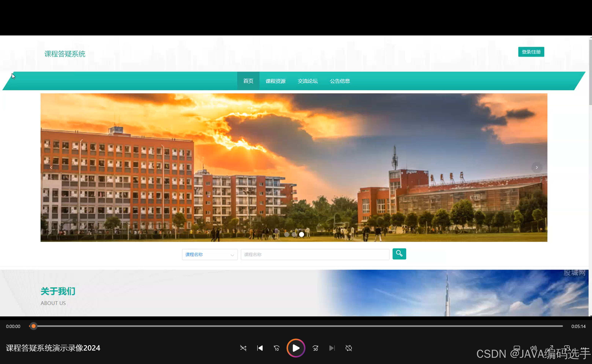The height and width of the screenshot is (364, 592).
Task: Click the previous track icon
Action: (260, 348)
